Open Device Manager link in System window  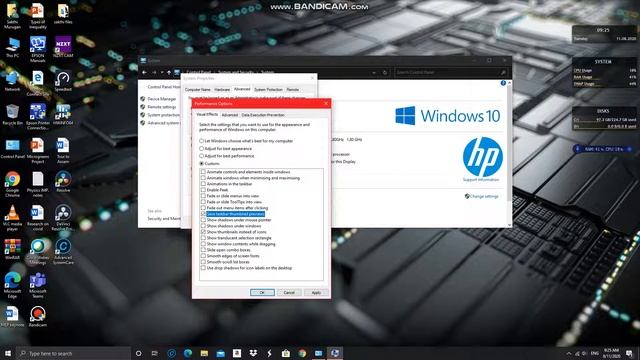click(162, 99)
